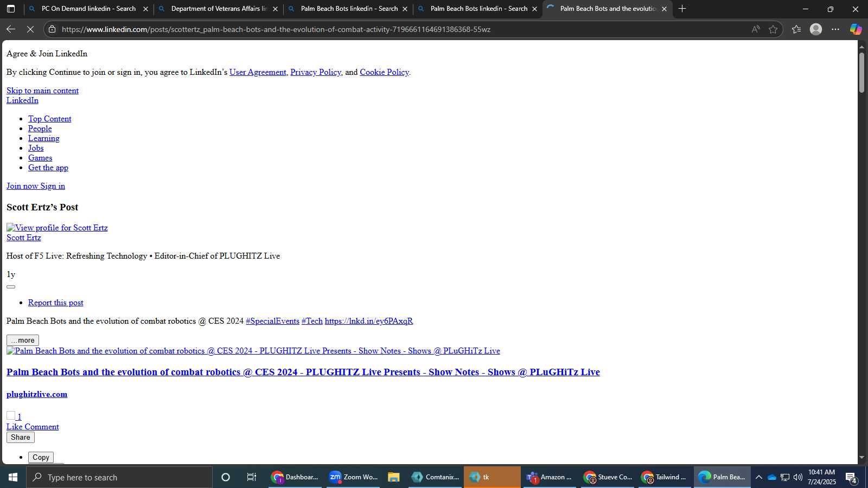Click the browser back arrow
This screenshot has width=868, height=488.
pyautogui.click(x=11, y=29)
